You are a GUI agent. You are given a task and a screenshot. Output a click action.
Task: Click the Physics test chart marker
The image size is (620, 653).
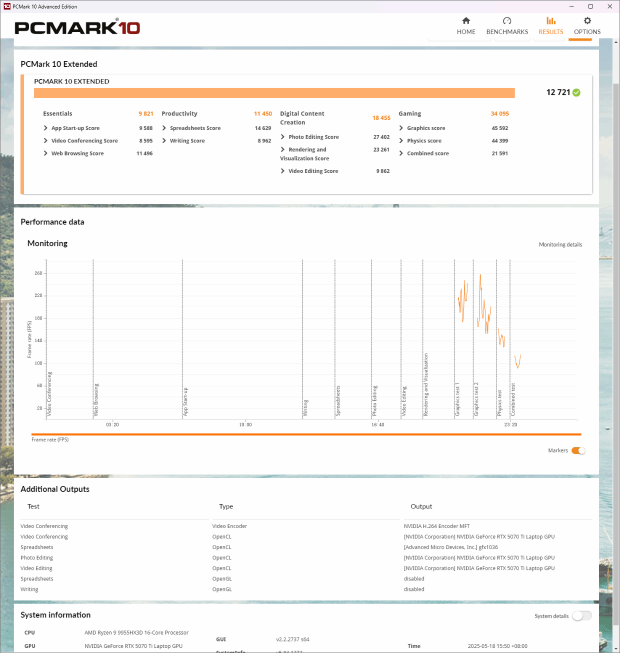499,403
